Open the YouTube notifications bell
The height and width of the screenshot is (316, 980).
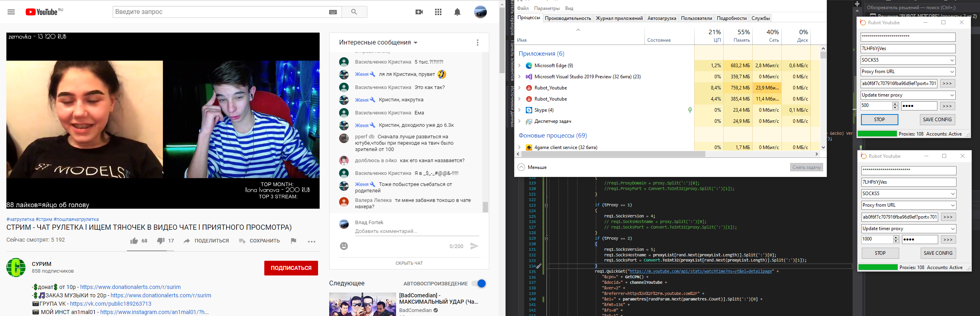(x=457, y=12)
